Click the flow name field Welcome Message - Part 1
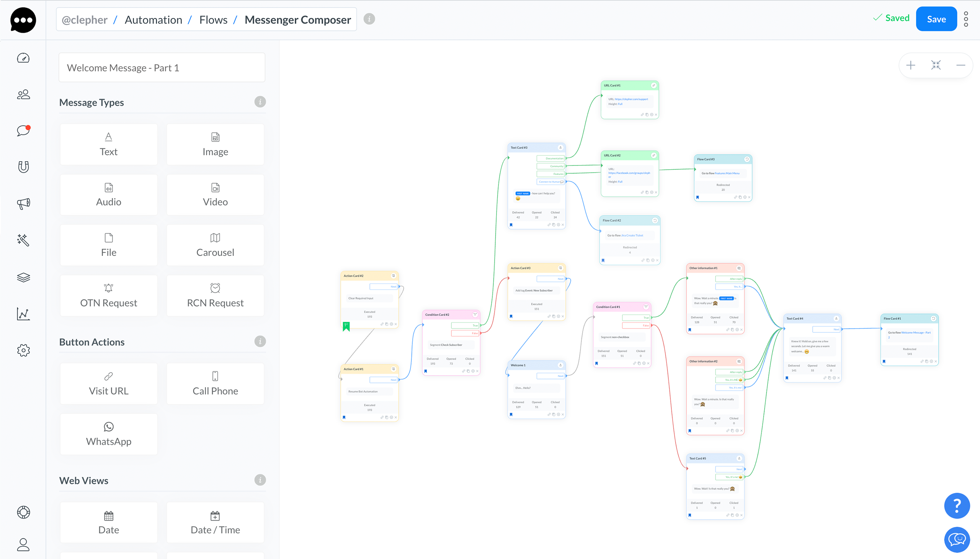The image size is (980, 559). pos(162,67)
